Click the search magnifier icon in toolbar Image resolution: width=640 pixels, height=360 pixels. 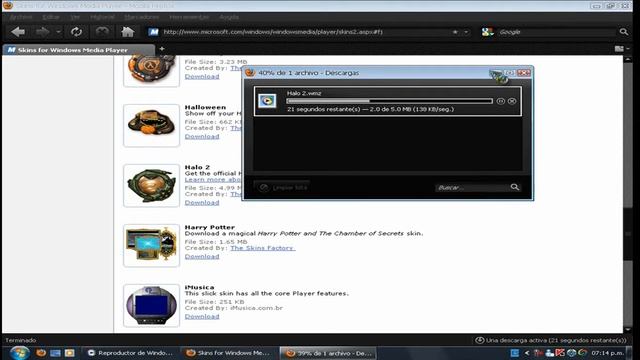pyautogui.click(x=624, y=32)
